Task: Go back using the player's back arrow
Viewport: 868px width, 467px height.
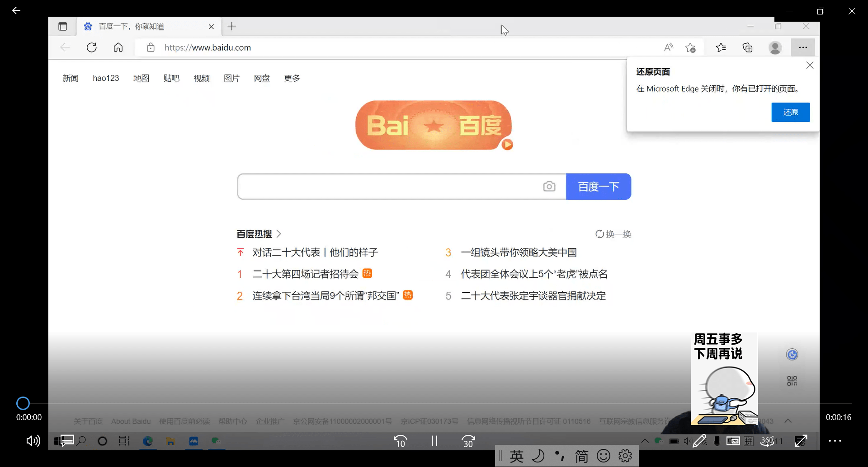Action: (x=16, y=10)
